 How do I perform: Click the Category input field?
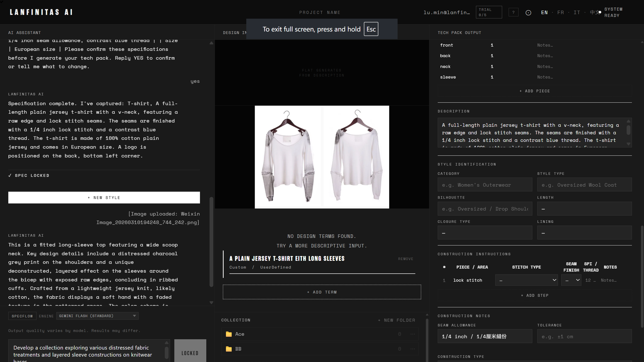tap(485, 185)
